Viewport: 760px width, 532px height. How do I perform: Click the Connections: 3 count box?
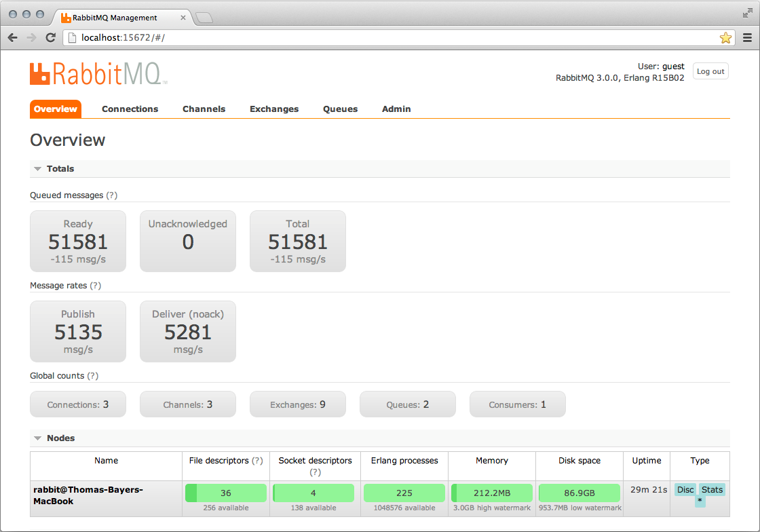[78, 404]
